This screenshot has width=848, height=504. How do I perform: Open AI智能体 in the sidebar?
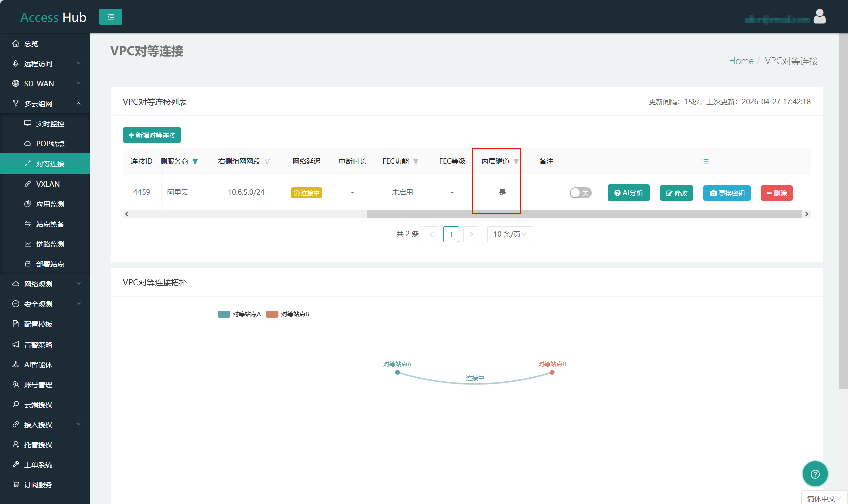click(x=45, y=365)
